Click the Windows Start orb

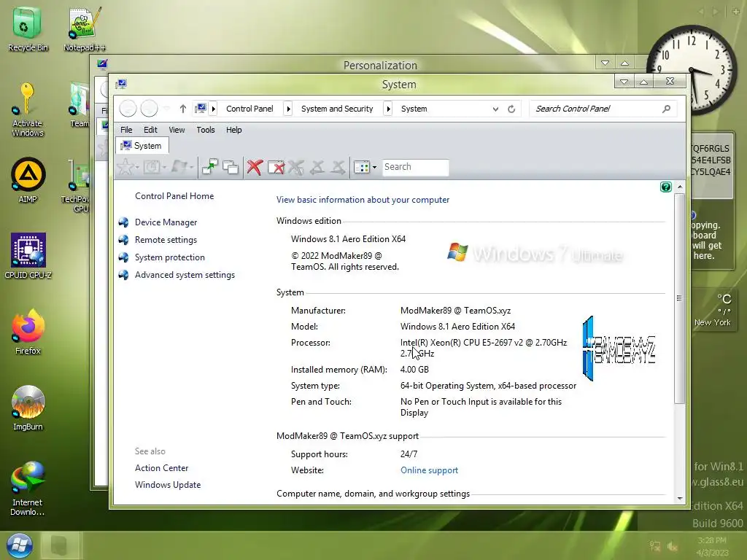(19, 545)
